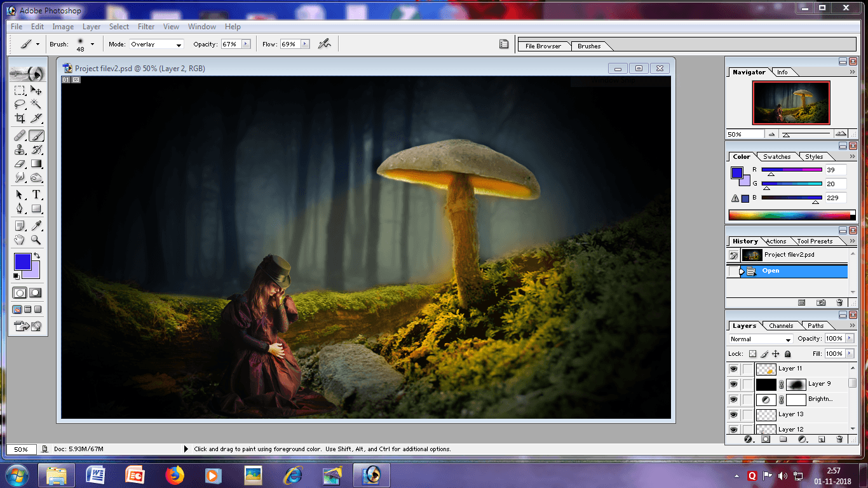Click the foreground color swatch
The height and width of the screenshot is (488, 868).
coord(24,262)
